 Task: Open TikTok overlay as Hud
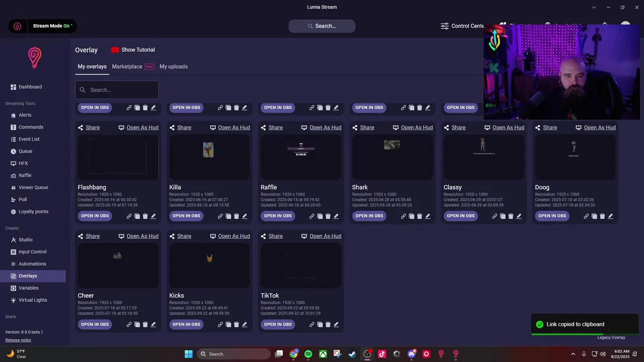[321, 236]
